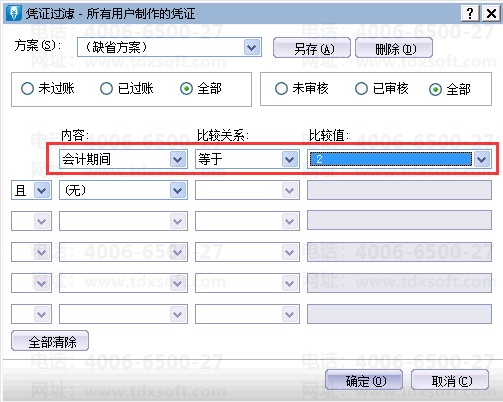This screenshot has width=503, height=402.
Task: Click 另存(A) to save scheme
Action: [x=312, y=48]
